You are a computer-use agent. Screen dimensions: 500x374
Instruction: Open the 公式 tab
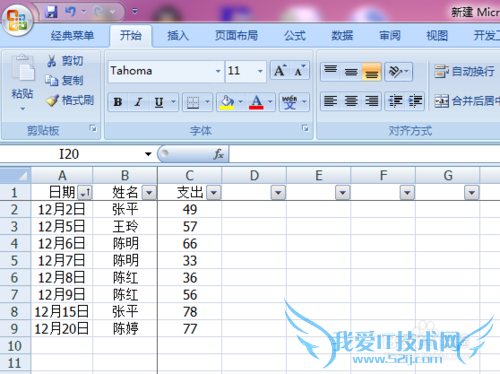tap(295, 35)
